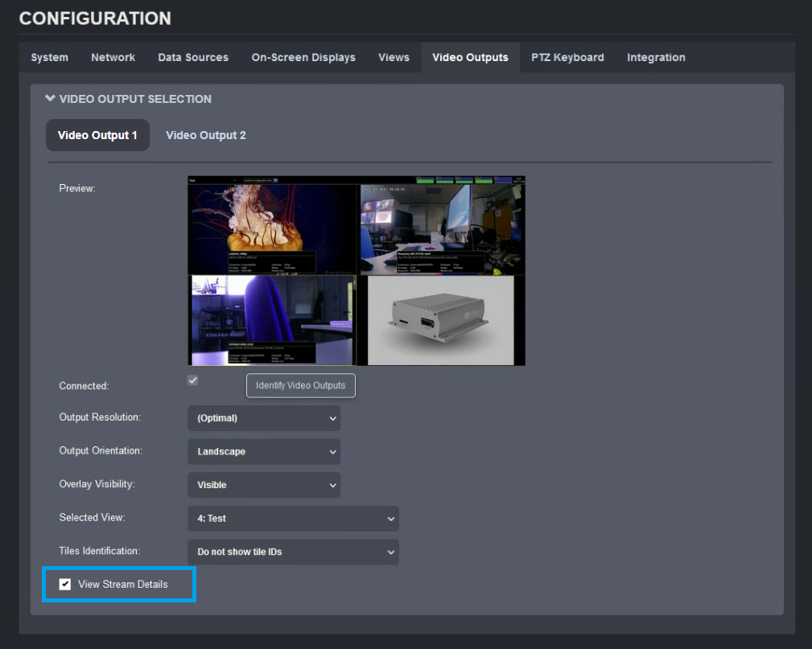Open the Data Sources tab
Screen dimensions: 812x649
pos(193,57)
